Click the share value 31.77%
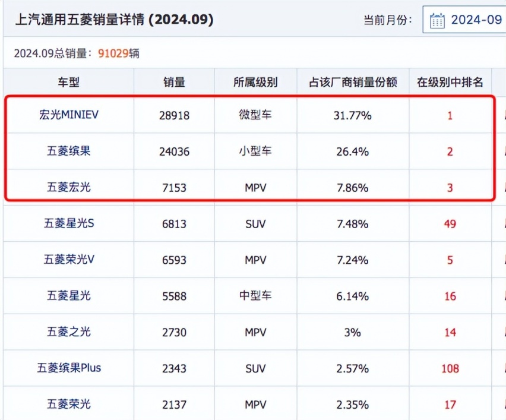Viewport: 506px width, 420px height. (353, 116)
